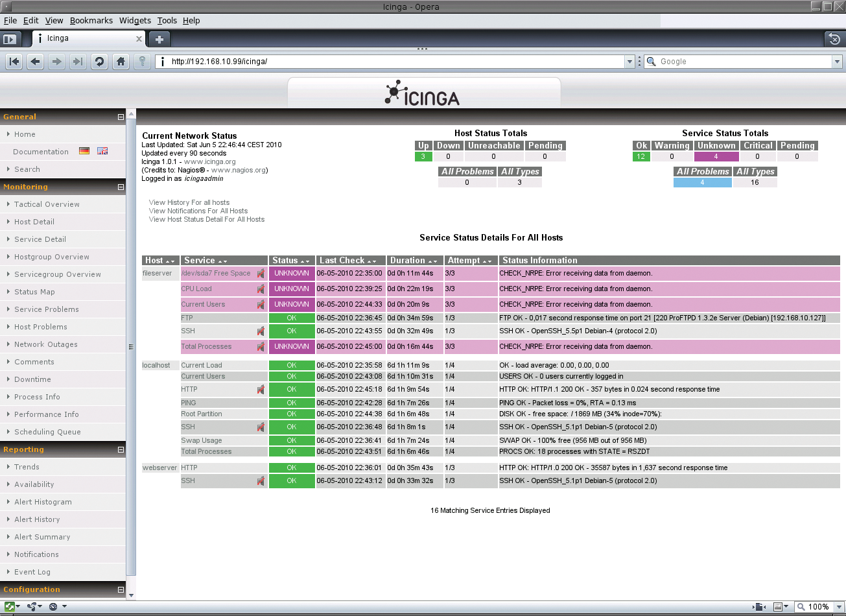
Task: Click the browser Reload button
Action: (x=99, y=62)
